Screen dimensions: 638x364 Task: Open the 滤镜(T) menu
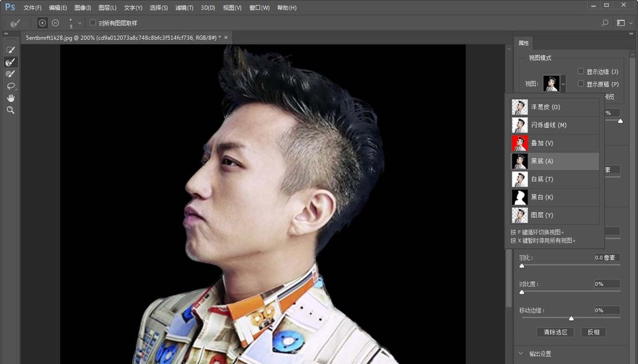click(x=184, y=8)
